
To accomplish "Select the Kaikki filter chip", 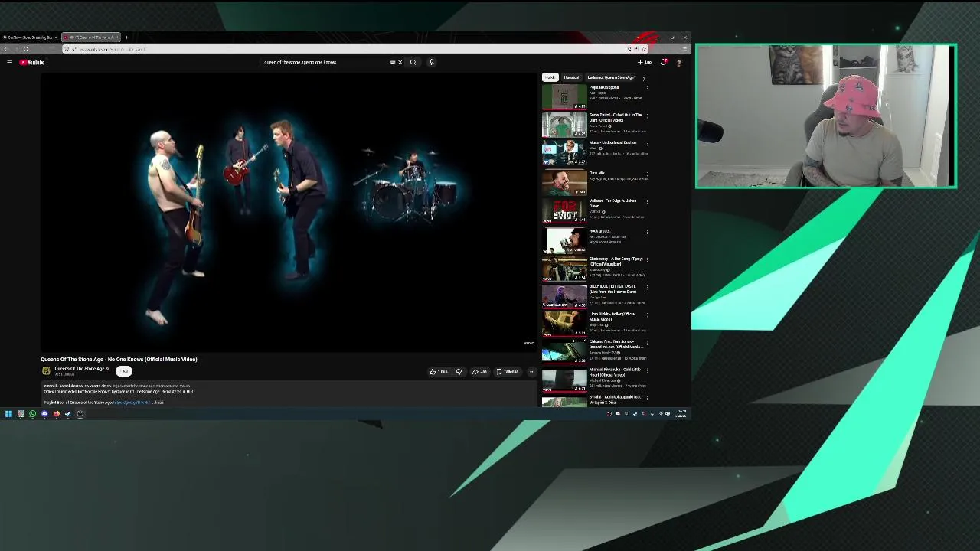I will 550,77.
